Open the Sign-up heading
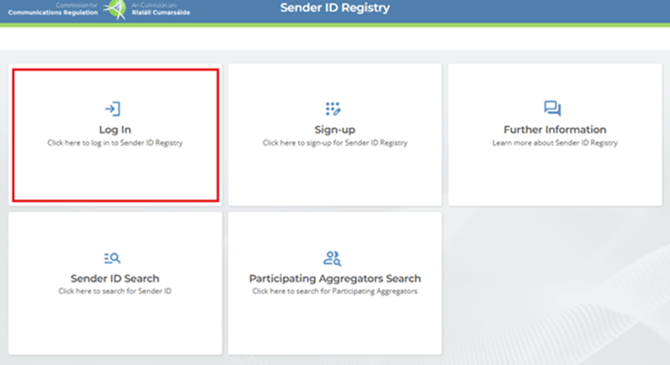Screen dimensions: 670x365 pyautogui.click(x=335, y=130)
